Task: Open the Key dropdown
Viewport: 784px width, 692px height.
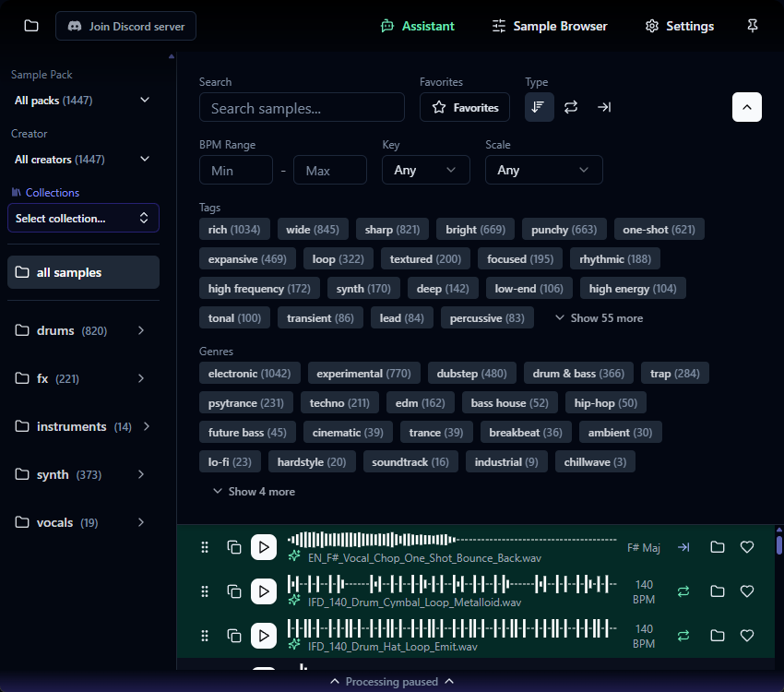Action: click(425, 170)
